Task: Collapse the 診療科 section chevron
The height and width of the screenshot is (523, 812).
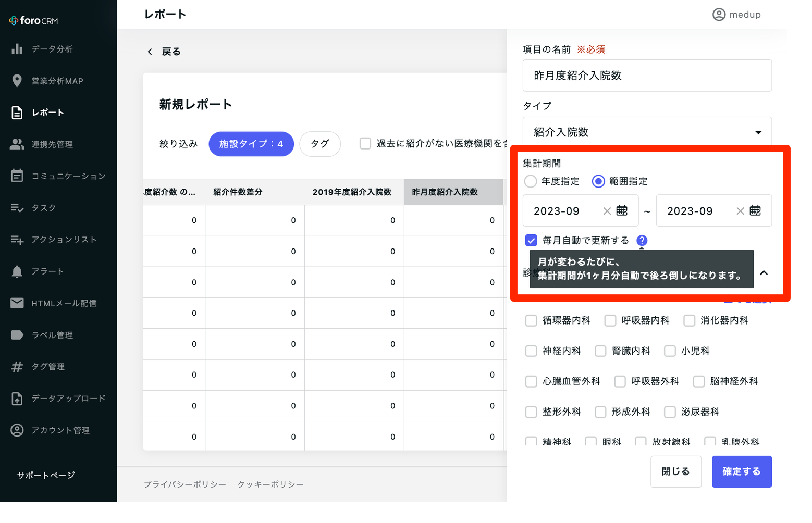Action: (764, 273)
